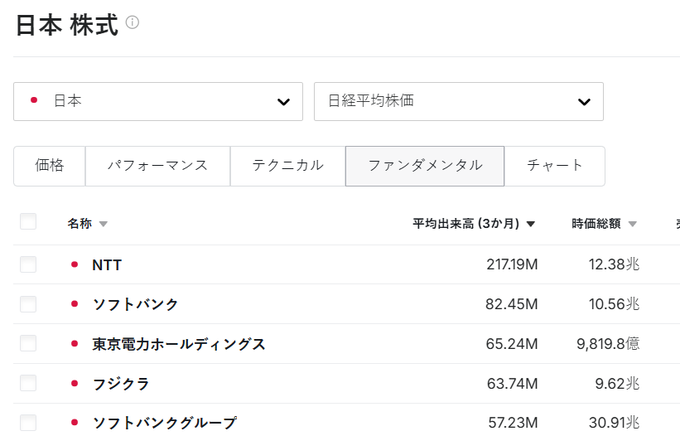
Task: Open the ソフトバンクグループ stock link
Action: pyautogui.click(x=164, y=423)
